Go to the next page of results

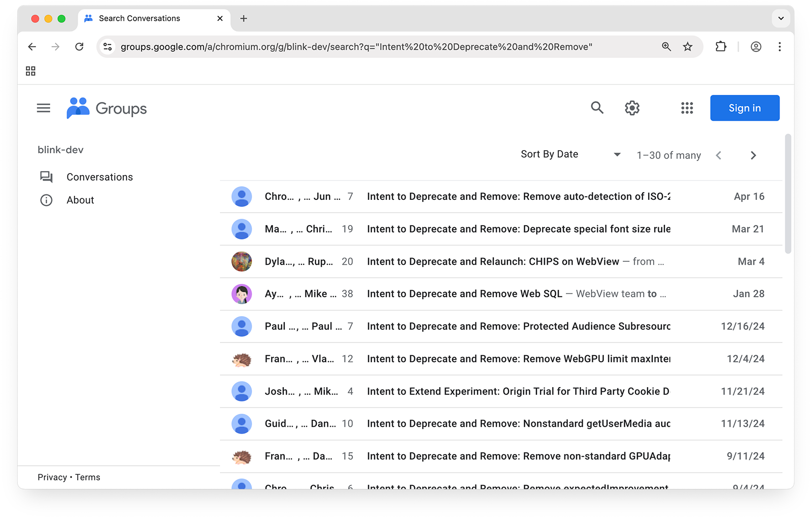(x=753, y=156)
